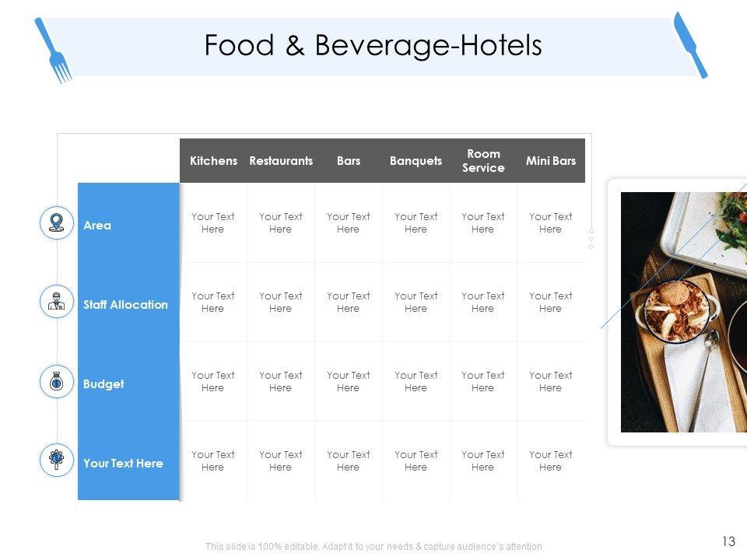Click the fork icon in the title banner

click(54, 51)
